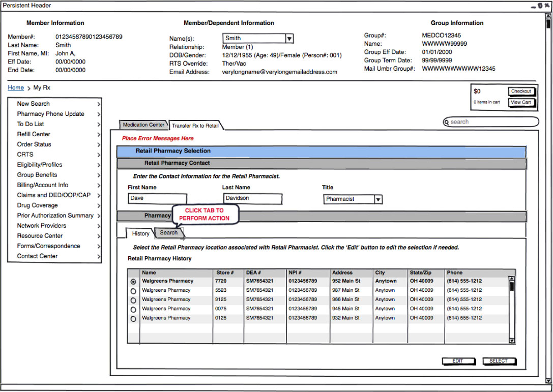Viewport: 553px width, 392px height.
Task: Switch to the Search tab
Action: pyautogui.click(x=169, y=233)
